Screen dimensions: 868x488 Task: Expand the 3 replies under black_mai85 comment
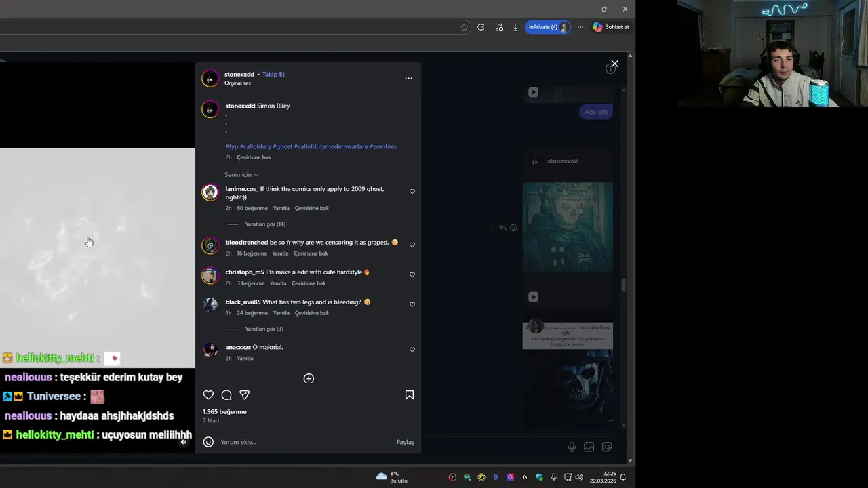pyautogui.click(x=264, y=329)
